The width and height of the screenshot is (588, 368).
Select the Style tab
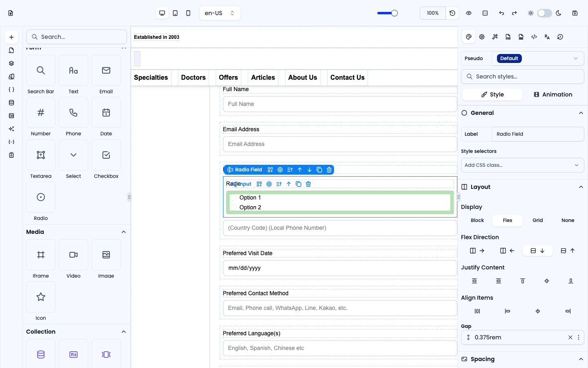click(492, 94)
